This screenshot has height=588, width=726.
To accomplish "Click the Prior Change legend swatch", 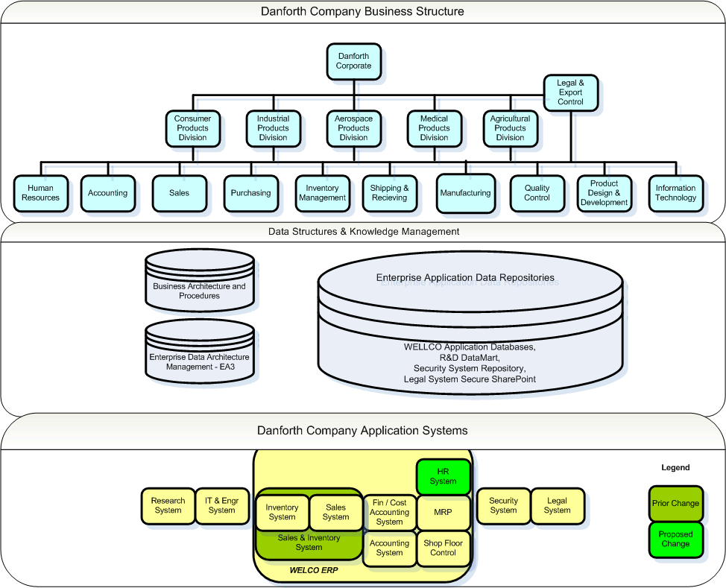I will click(675, 503).
